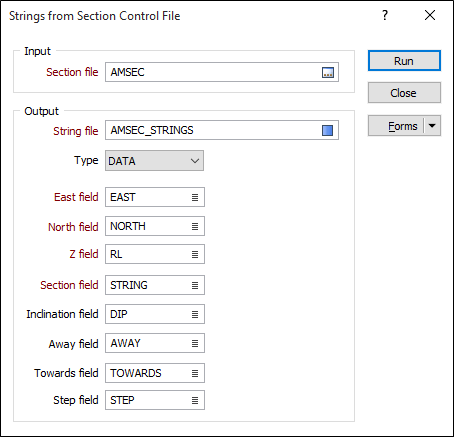Open the Forms menu button
454x437 pixels.
click(x=396, y=126)
